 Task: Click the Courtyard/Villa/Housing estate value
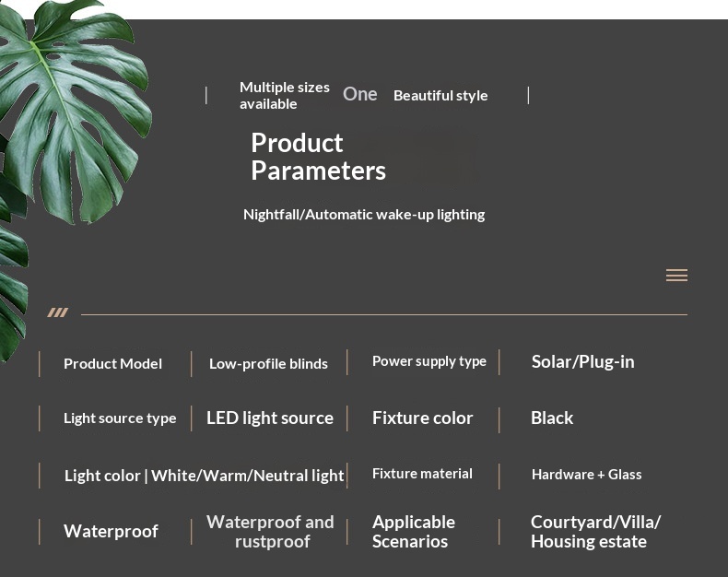(x=595, y=532)
